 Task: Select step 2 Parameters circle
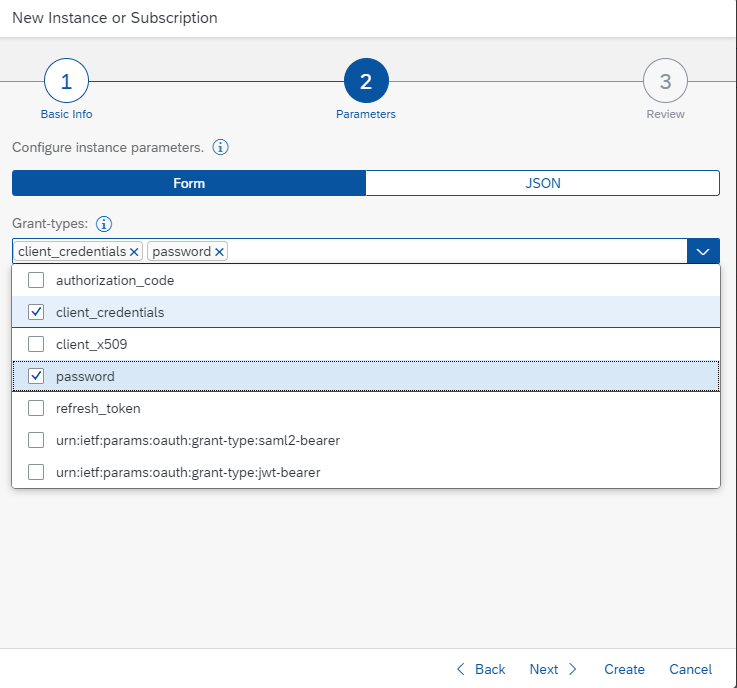point(366,81)
